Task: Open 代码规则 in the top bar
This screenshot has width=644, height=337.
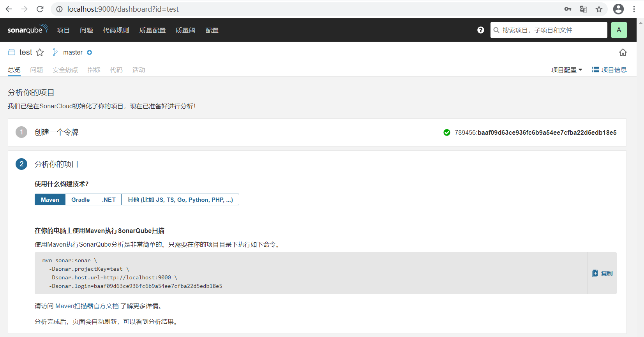Action: 116,30
